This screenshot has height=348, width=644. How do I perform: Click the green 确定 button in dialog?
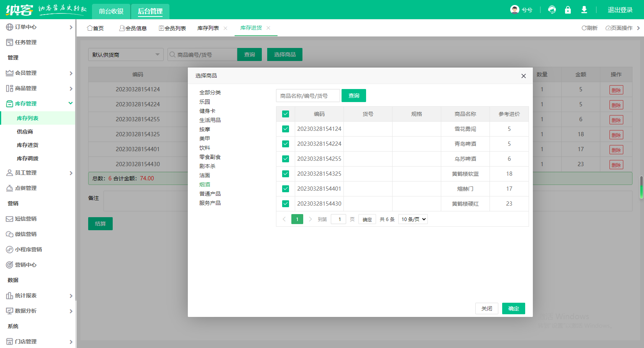click(x=513, y=308)
